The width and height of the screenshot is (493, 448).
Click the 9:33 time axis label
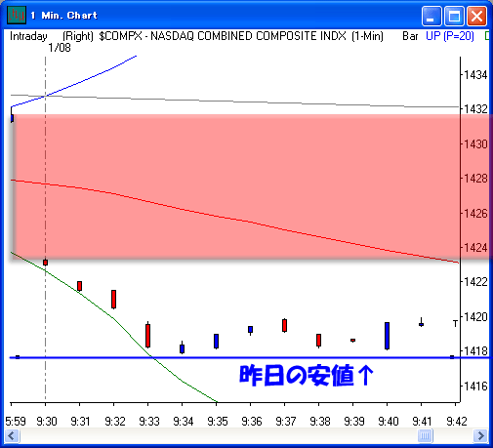[x=149, y=422]
